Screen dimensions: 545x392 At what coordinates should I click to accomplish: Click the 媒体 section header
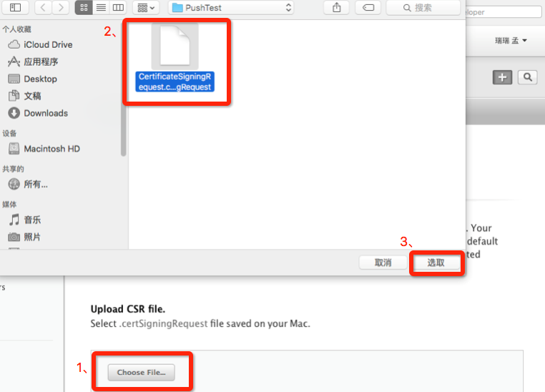9,205
